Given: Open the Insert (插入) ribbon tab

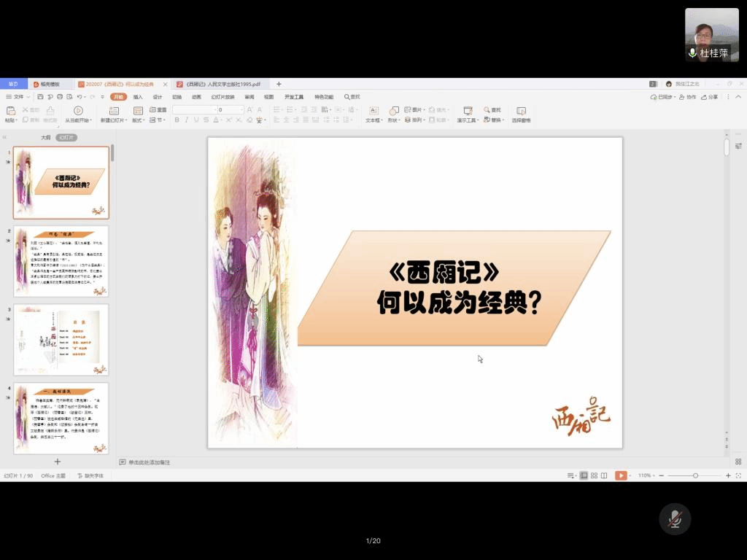Looking at the screenshot, I should coord(138,97).
